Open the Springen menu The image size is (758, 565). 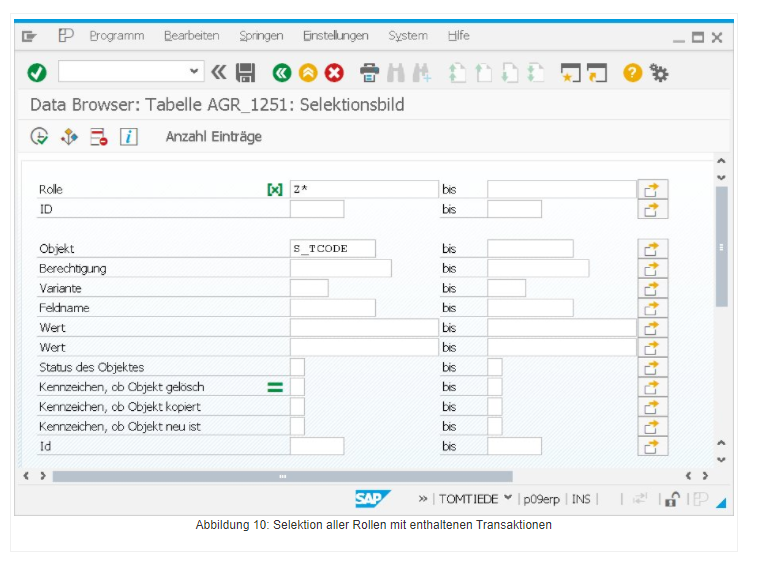coord(261,36)
